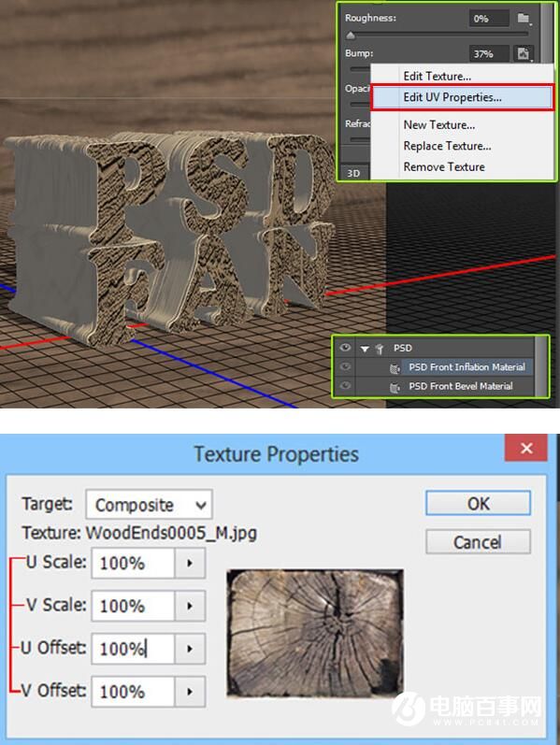Click the Texture: WoodEnds0005_M.jpg text

tap(139, 533)
